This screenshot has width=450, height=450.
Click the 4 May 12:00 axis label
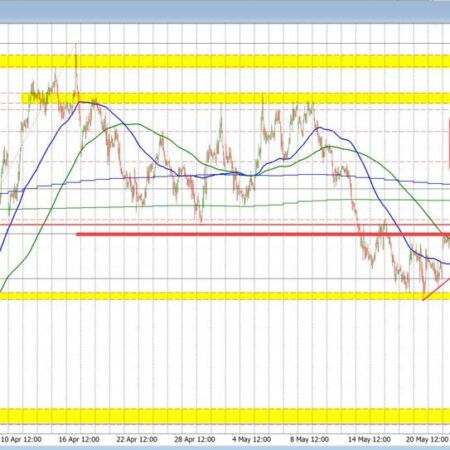tap(252, 439)
